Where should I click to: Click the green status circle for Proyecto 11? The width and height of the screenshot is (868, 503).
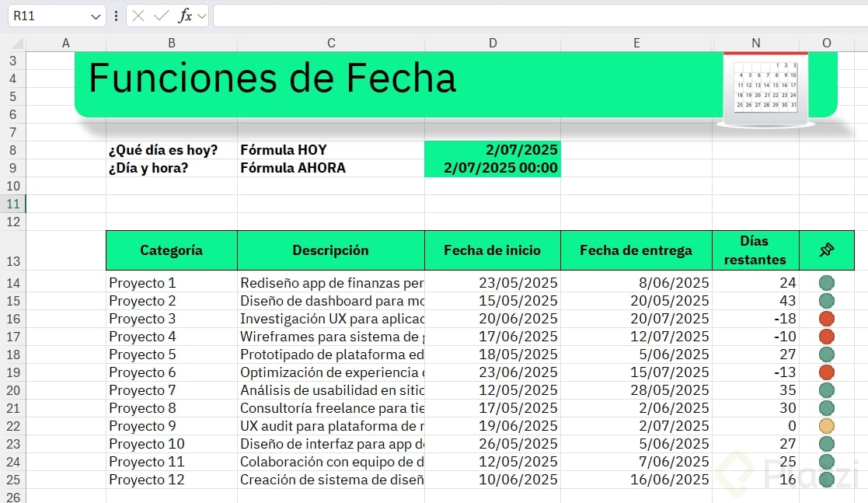click(827, 462)
